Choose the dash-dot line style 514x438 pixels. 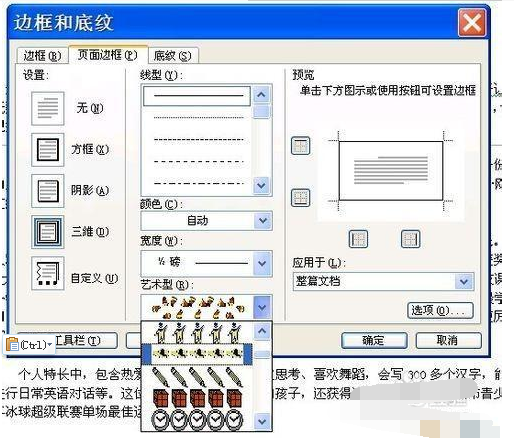[198, 183]
